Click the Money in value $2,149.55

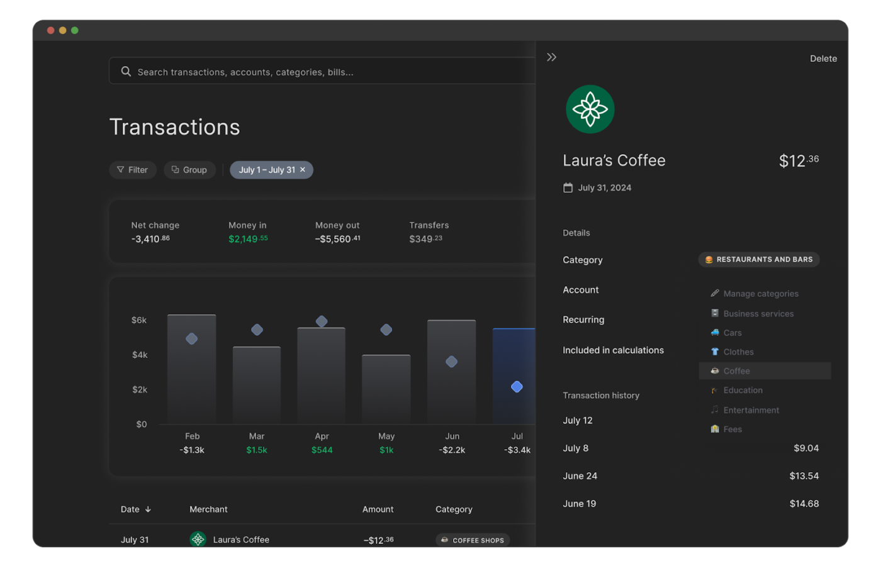(x=248, y=239)
